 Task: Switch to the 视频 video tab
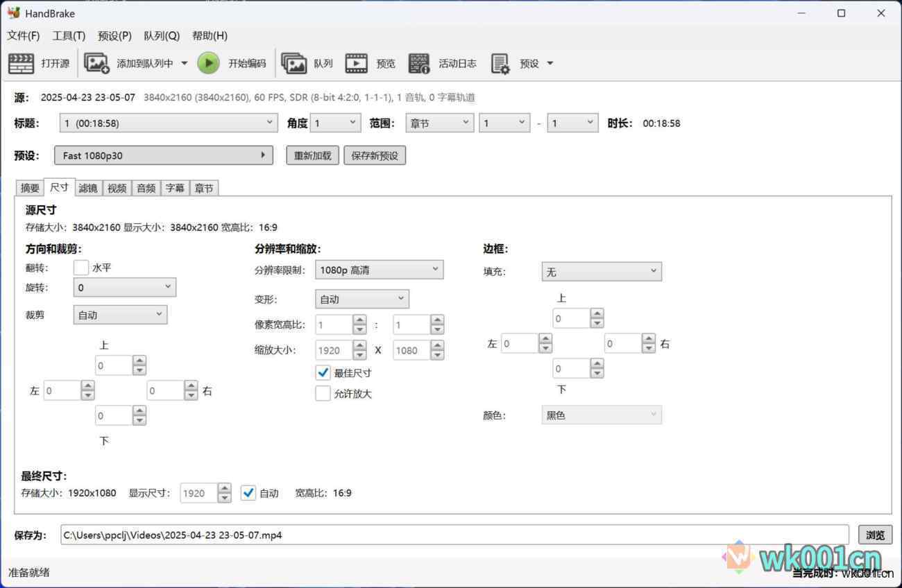tap(117, 188)
